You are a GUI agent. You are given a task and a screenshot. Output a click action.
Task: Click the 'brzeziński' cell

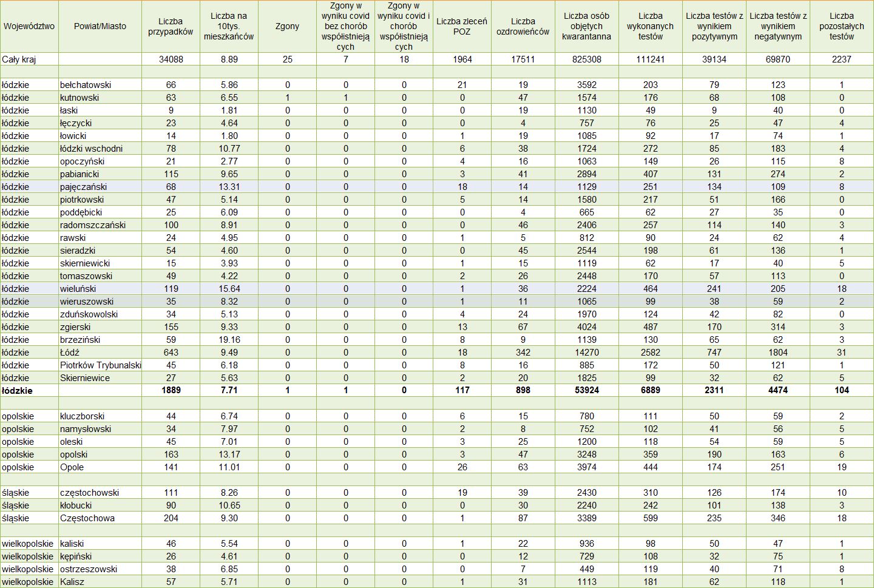point(100,340)
